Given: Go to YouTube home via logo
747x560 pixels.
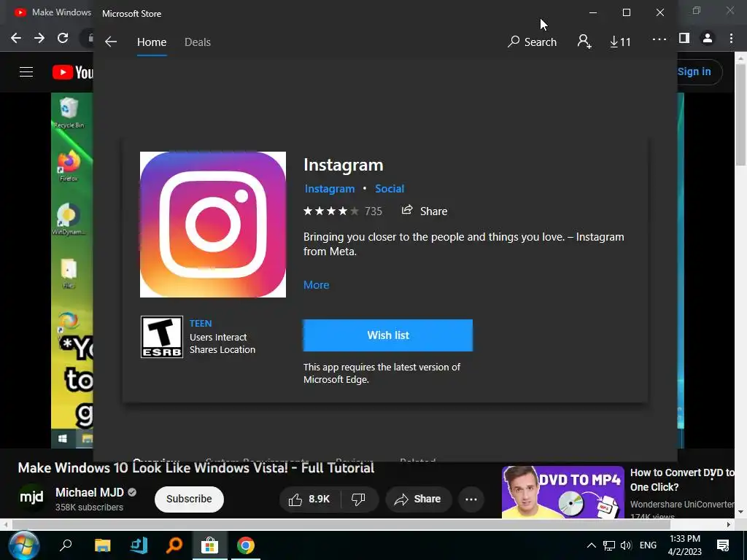Looking at the screenshot, I should pyautogui.click(x=72, y=72).
